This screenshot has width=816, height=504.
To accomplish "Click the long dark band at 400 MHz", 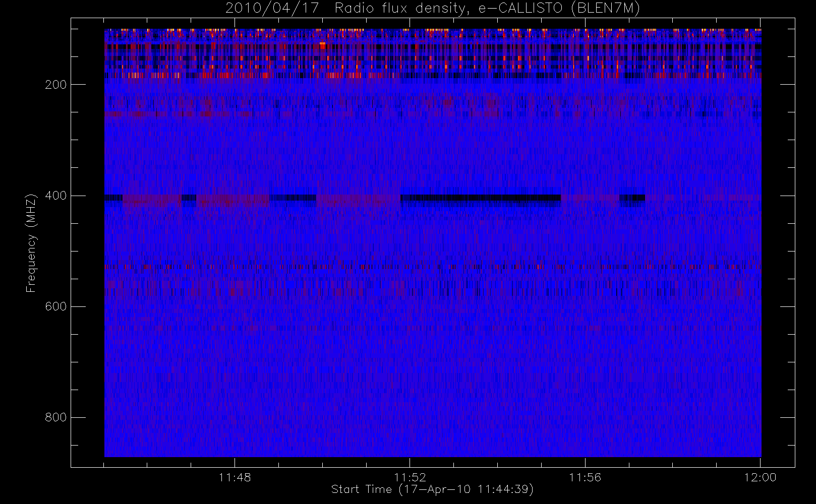I will (481, 198).
